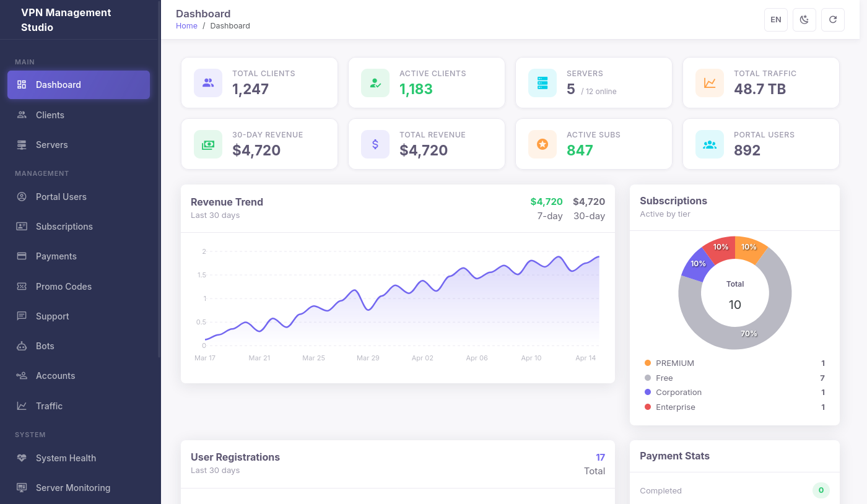Open the EN language selector
The image size is (867, 504).
(775, 19)
